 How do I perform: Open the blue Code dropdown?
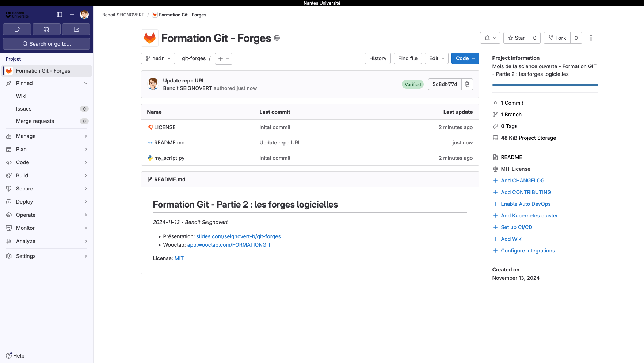tap(465, 58)
